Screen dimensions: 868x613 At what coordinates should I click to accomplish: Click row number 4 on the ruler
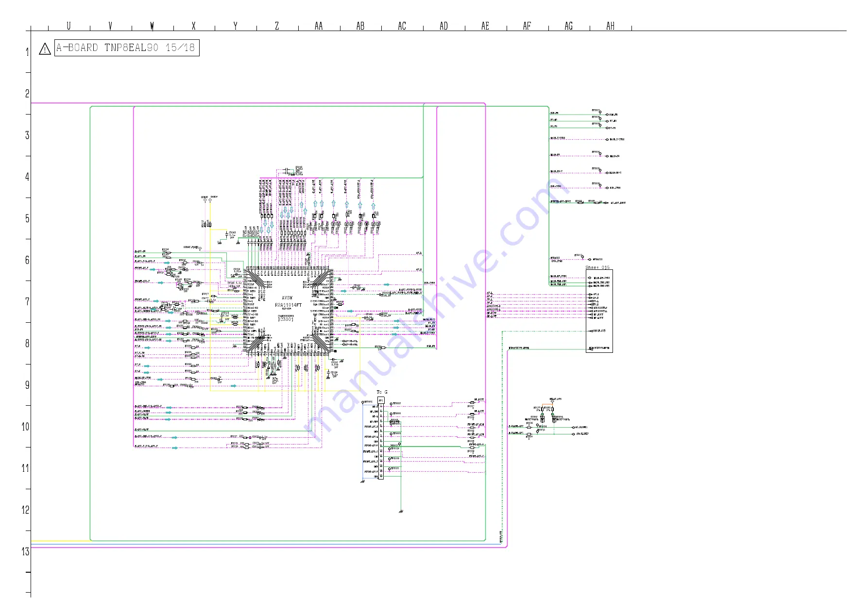pyautogui.click(x=27, y=177)
